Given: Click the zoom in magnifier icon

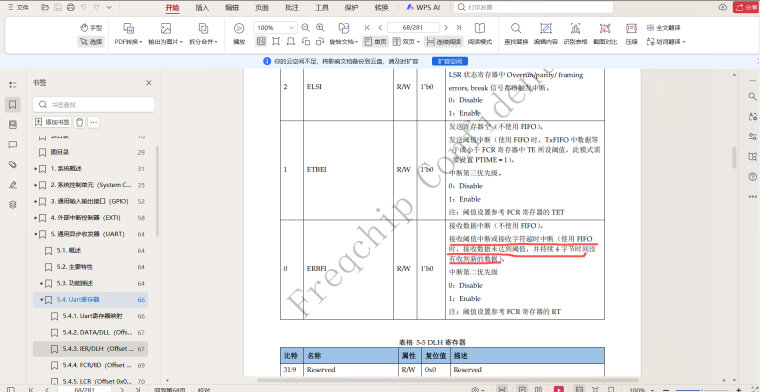Looking at the screenshot, I should [320, 28].
